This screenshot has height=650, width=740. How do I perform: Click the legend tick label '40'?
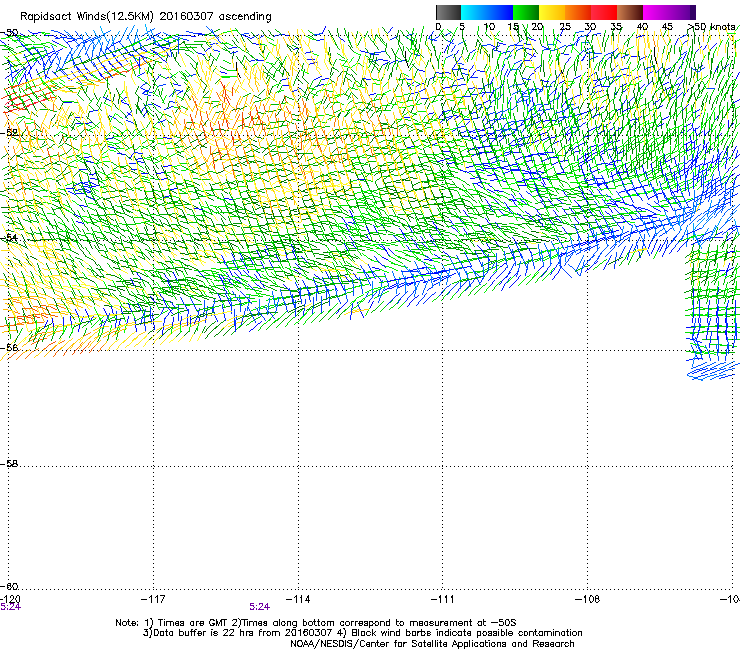pos(642,27)
